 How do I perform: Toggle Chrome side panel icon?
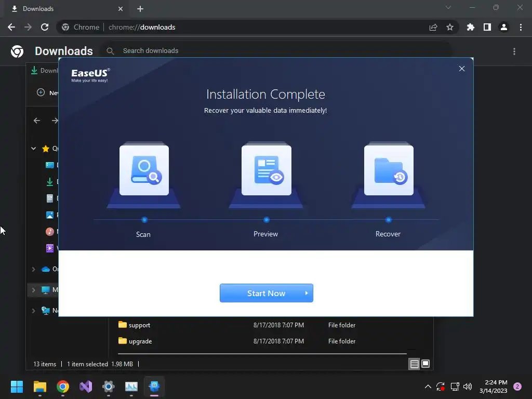pyautogui.click(x=487, y=27)
